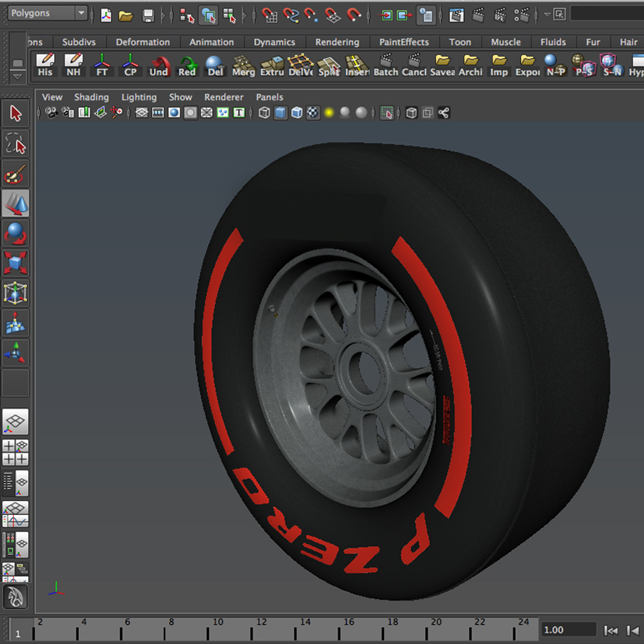This screenshot has width=644, height=644.
Task: Click Select by hierarchy mode icon
Action: pos(186,16)
